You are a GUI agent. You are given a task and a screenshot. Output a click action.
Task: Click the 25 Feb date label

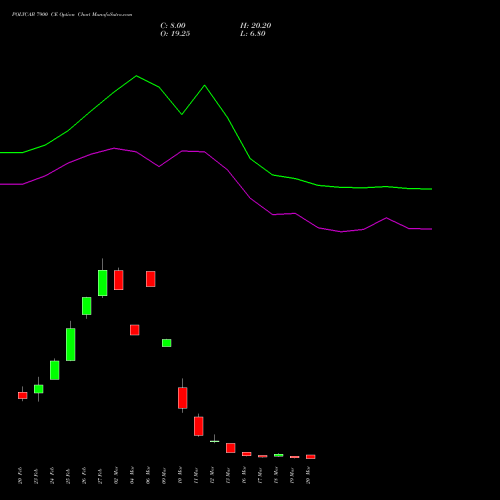pyautogui.click(x=68, y=476)
